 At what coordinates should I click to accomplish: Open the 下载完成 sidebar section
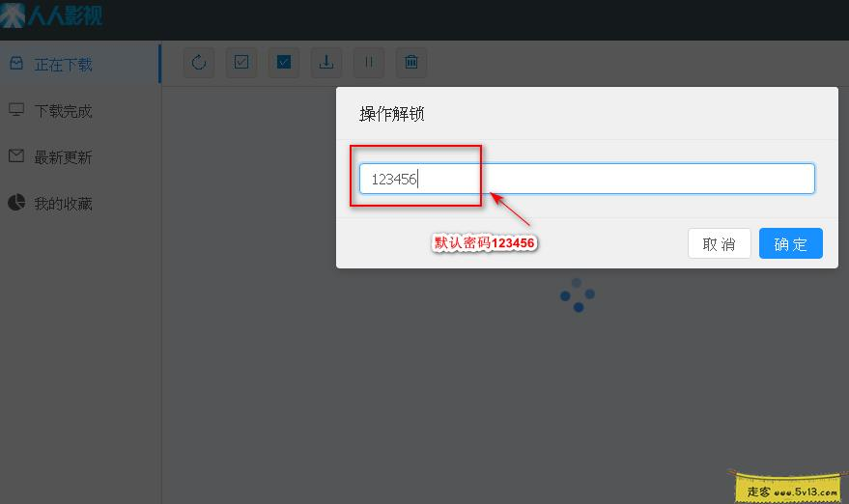click(80, 111)
